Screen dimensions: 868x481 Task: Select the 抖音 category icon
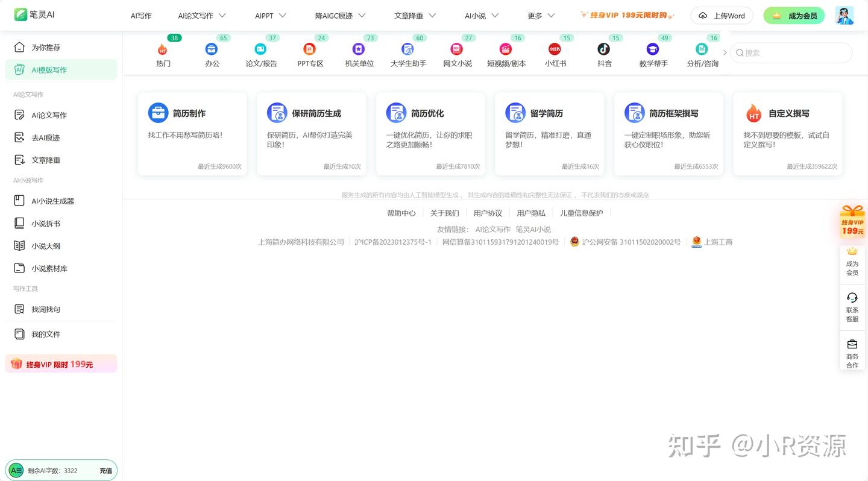pyautogui.click(x=603, y=49)
